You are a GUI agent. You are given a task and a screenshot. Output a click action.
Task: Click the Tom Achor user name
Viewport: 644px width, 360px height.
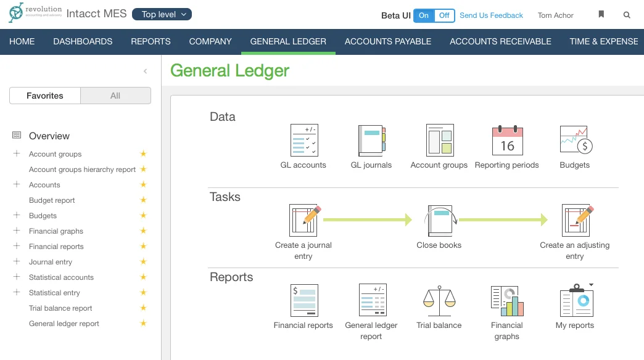[x=556, y=15]
